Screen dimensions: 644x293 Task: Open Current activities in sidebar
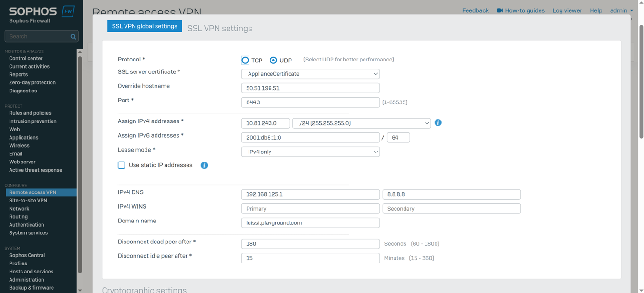pos(29,67)
